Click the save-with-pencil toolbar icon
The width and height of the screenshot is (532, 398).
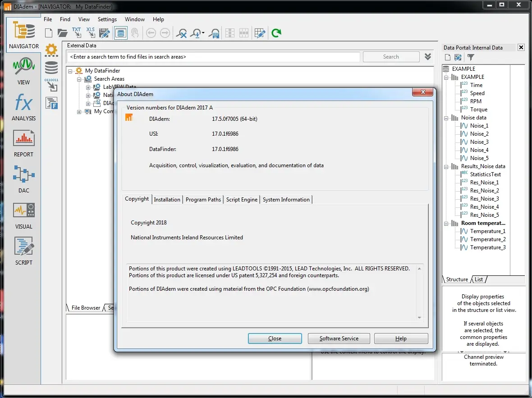pyautogui.click(x=105, y=33)
